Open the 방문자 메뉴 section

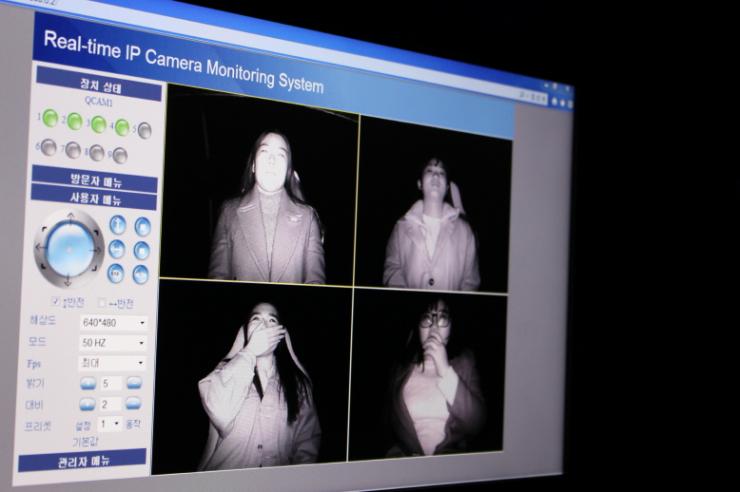(95, 180)
